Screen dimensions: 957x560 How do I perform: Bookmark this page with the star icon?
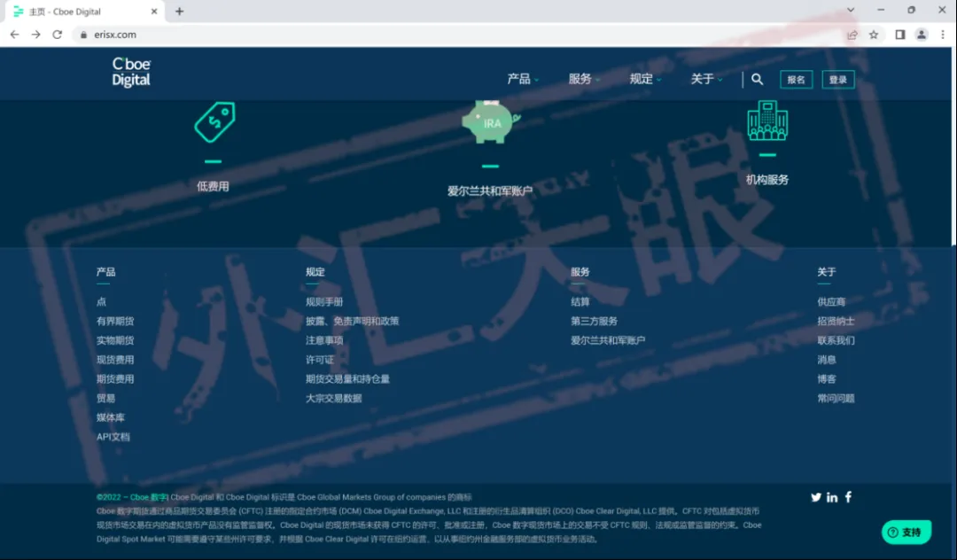click(874, 35)
